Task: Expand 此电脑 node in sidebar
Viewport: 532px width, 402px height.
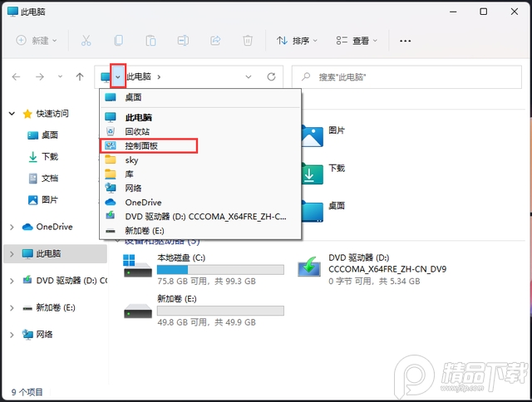Action: (x=12, y=254)
